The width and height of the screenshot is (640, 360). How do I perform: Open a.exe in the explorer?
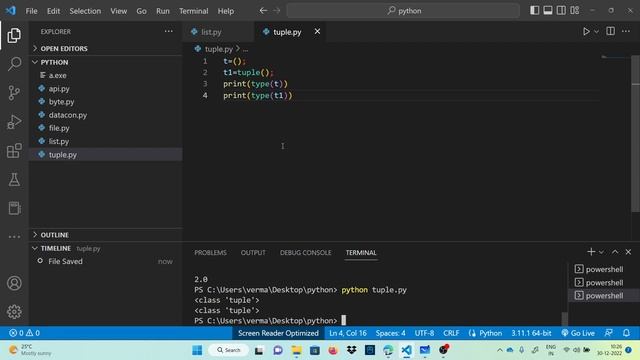tap(105, 76)
